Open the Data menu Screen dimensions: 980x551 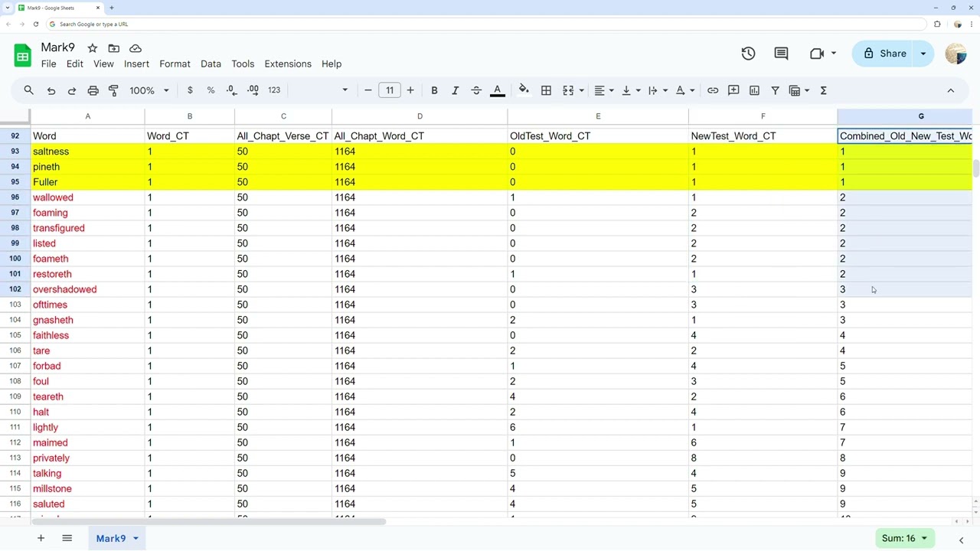coord(211,64)
